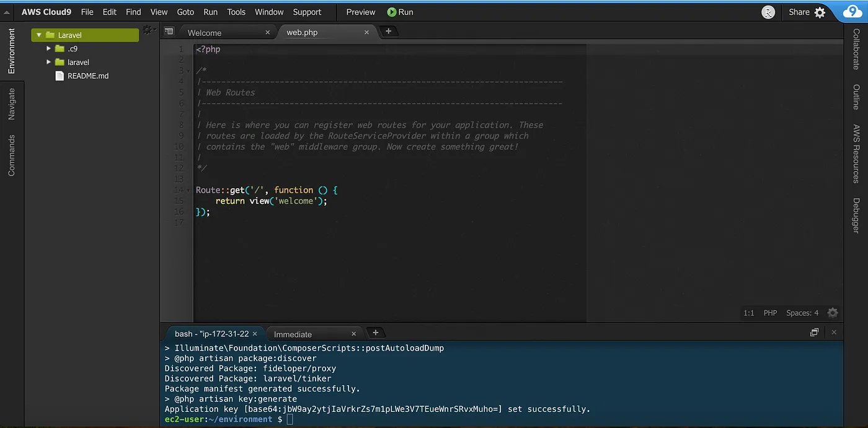Click the green Run play icon
Image resolution: width=868 pixels, height=428 pixels.
(392, 12)
